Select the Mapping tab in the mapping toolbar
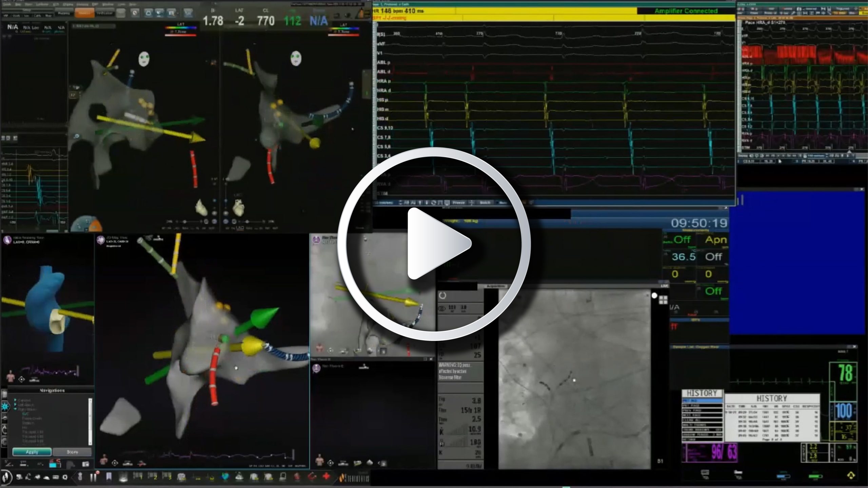This screenshot has width=868, height=488. pyautogui.click(x=64, y=13)
